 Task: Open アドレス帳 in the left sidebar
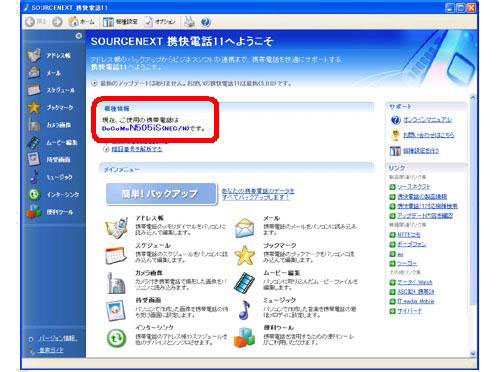[x=50, y=55]
